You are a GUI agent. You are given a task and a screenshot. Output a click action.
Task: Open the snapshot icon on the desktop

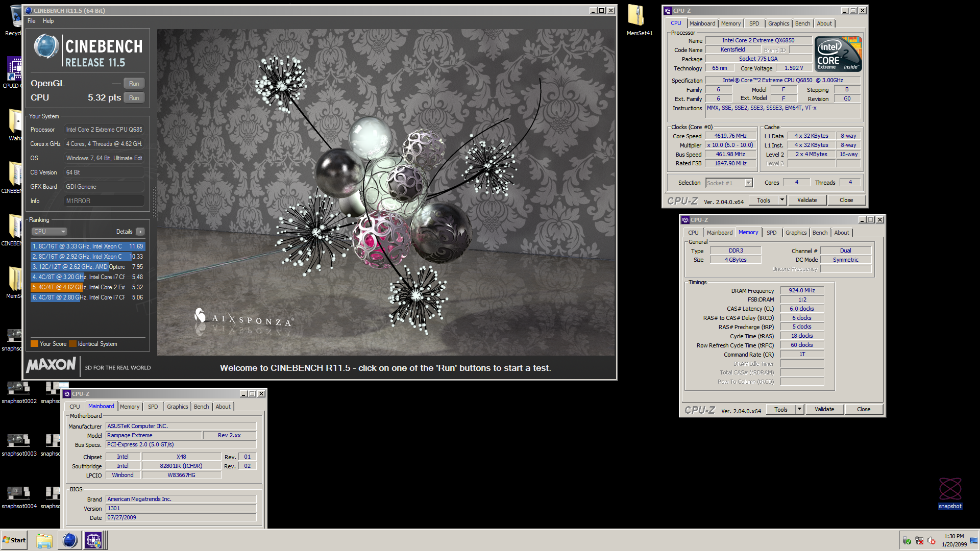tap(949, 493)
